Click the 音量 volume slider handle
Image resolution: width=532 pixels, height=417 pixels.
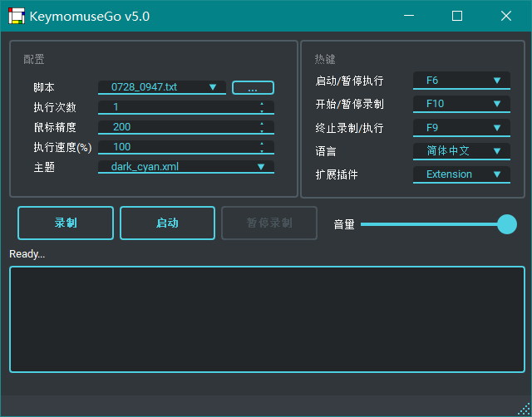[x=507, y=224]
